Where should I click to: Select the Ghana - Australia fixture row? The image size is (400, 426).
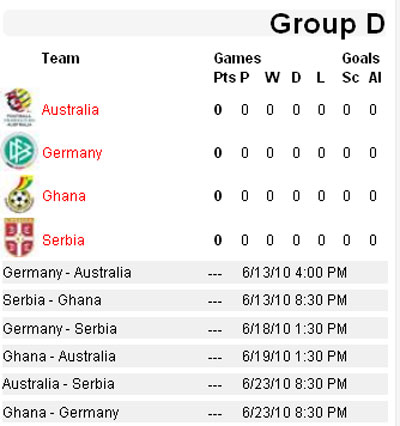coord(195,356)
